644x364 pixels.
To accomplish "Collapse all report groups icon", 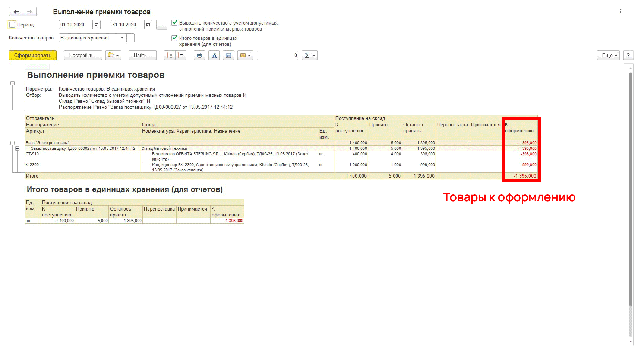I will coord(181,56).
